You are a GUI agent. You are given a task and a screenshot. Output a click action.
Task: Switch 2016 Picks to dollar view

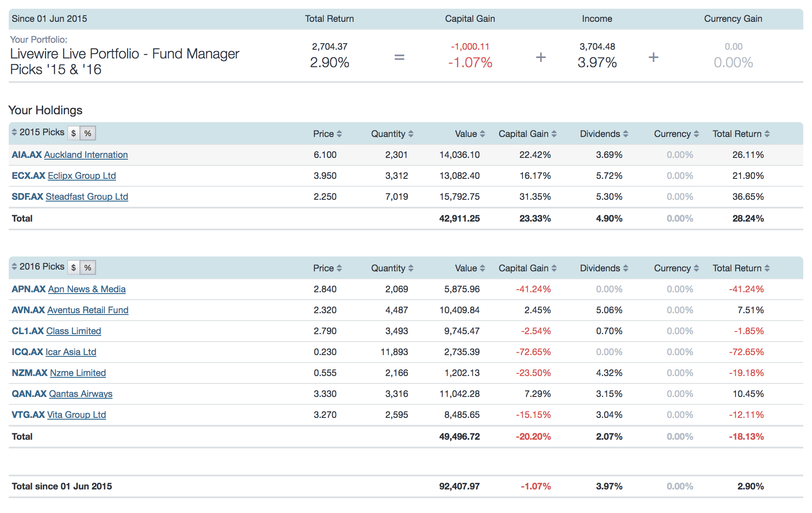73,267
